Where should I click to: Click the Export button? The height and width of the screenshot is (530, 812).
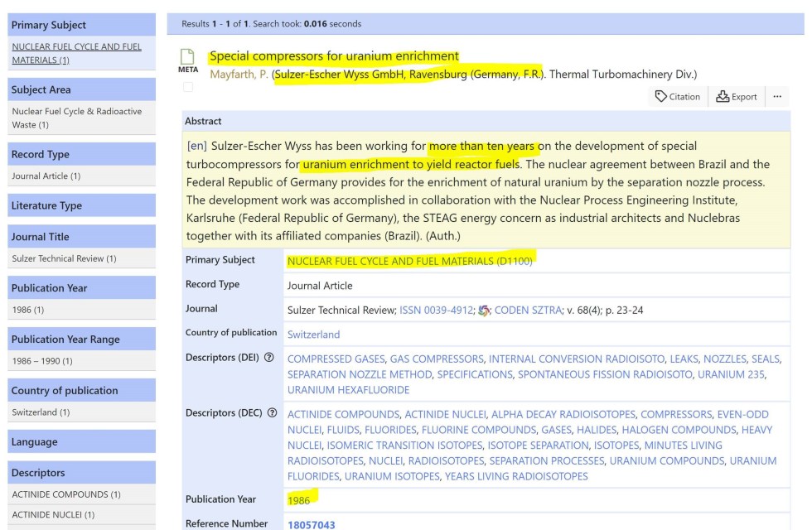tap(737, 97)
